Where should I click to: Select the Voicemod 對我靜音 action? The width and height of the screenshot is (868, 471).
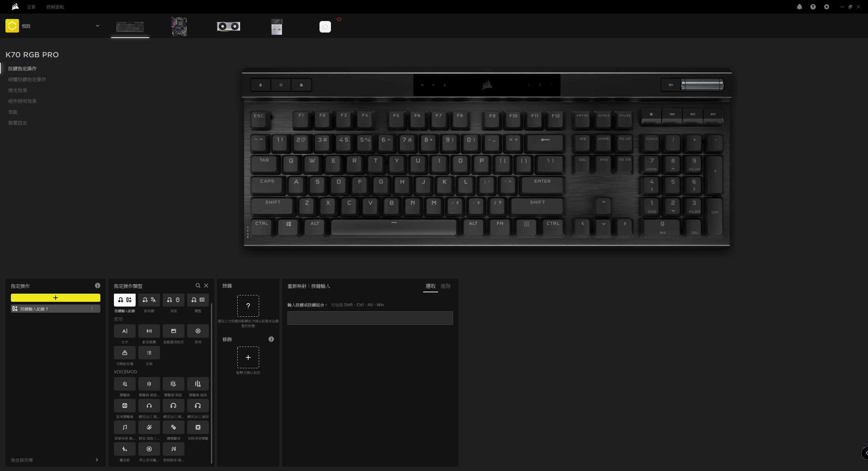click(x=173, y=449)
